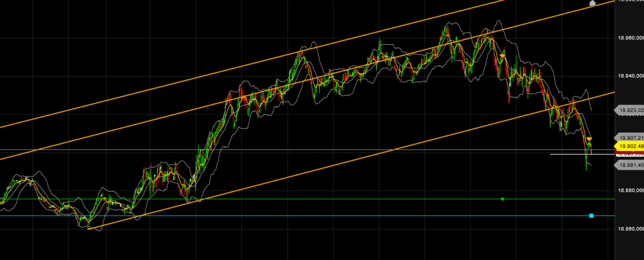The width and height of the screenshot is (644, 260).
Task: Select the orange triangle marker below the 18.960 peak
Action: tap(502, 56)
